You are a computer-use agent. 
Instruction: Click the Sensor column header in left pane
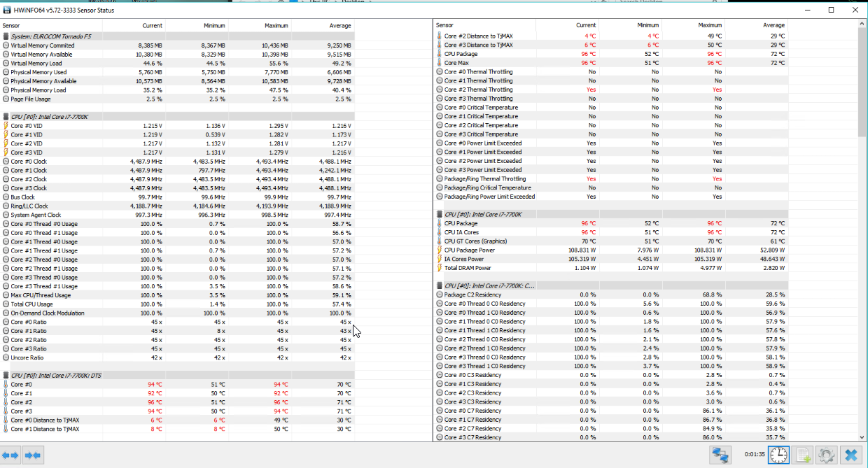[52, 25]
